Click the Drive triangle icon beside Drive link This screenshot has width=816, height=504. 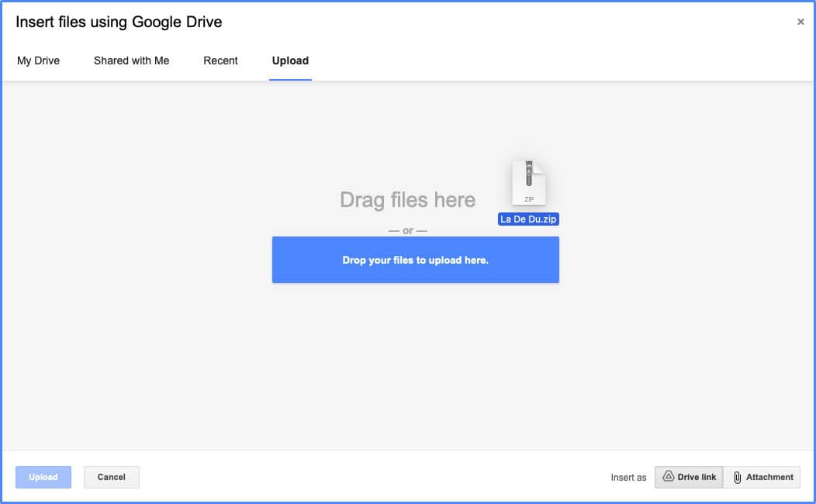(669, 477)
